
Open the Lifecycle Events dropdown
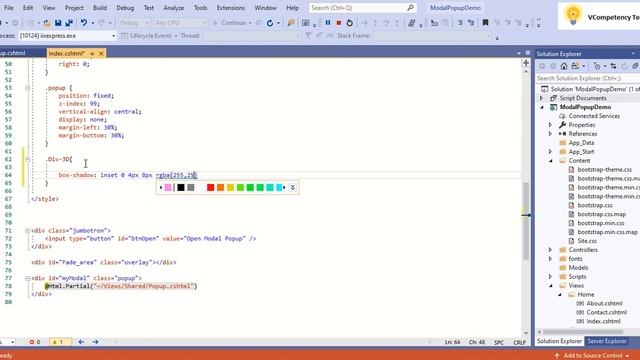coord(176,36)
